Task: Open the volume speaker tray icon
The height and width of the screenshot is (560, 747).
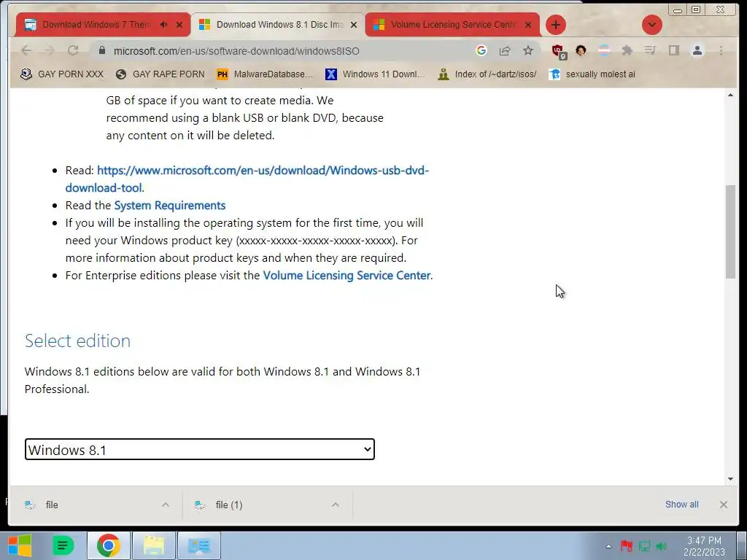Action: [x=661, y=545]
